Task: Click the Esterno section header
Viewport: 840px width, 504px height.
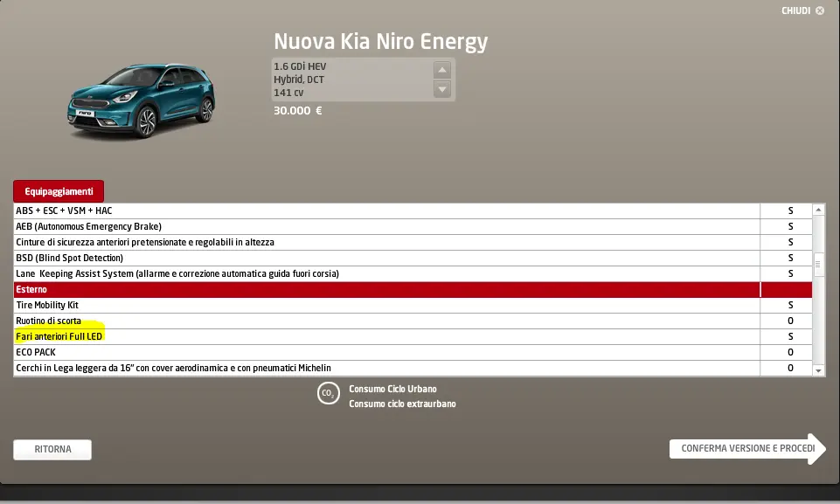Action: [413, 289]
